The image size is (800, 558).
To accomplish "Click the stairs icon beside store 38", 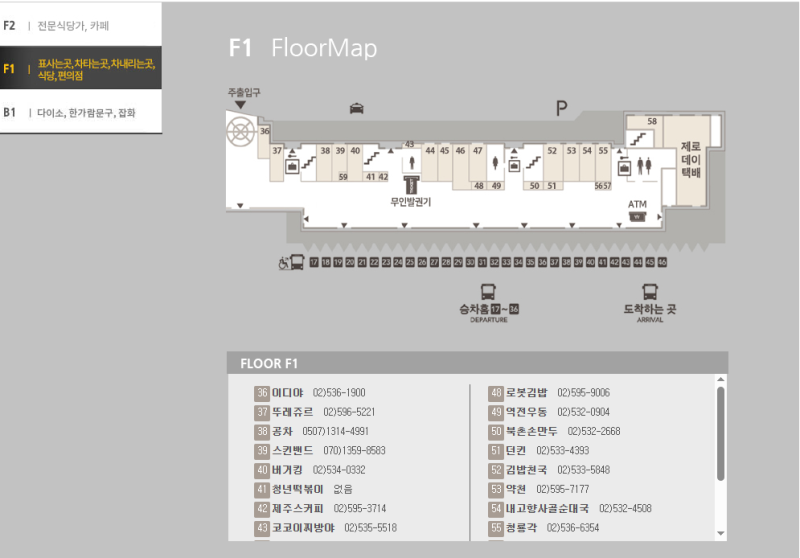I will (x=309, y=163).
